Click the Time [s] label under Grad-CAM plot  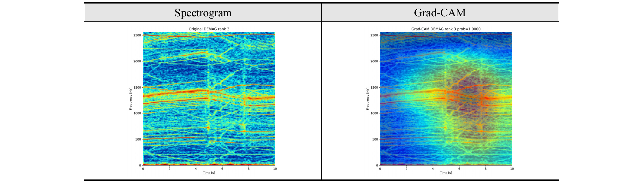[x=446, y=173]
